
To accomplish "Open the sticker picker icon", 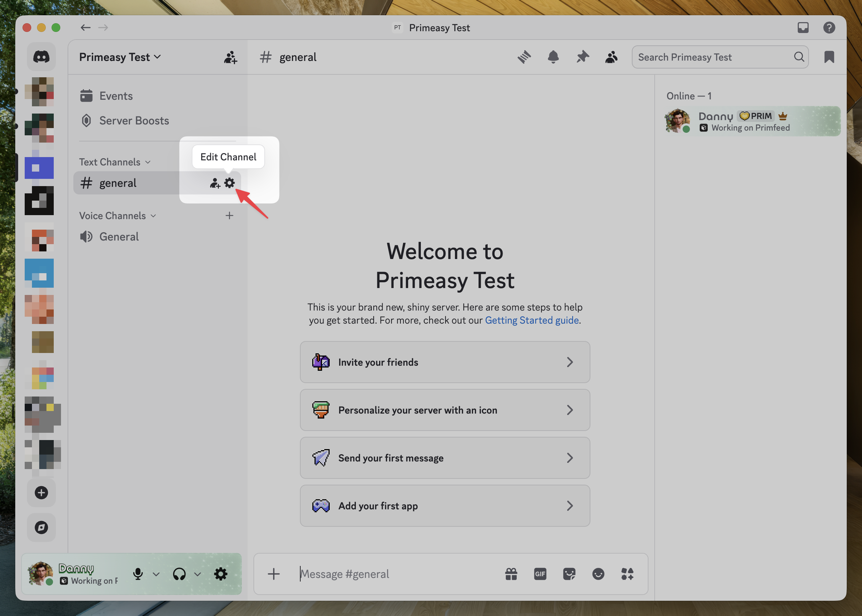I will (x=569, y=574).
